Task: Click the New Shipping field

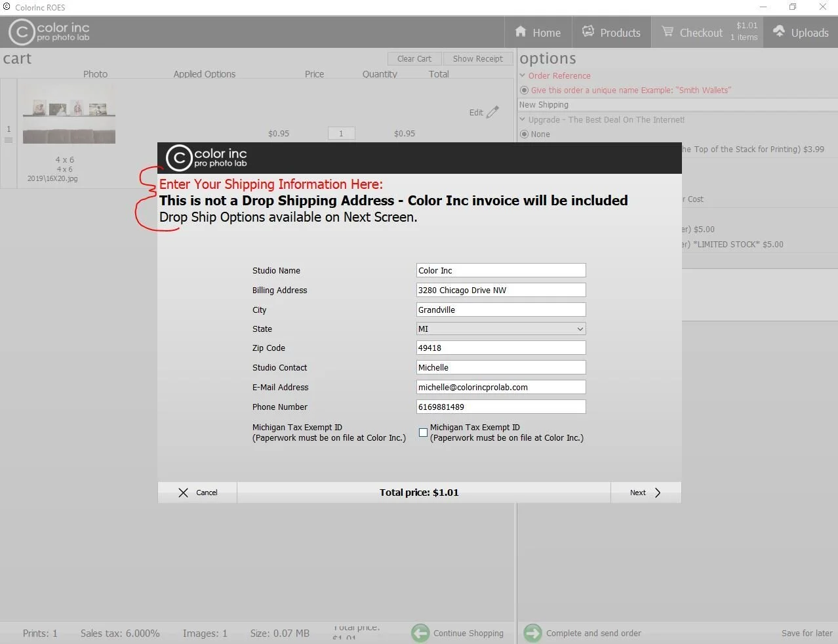Action: [x=677, y=105]
